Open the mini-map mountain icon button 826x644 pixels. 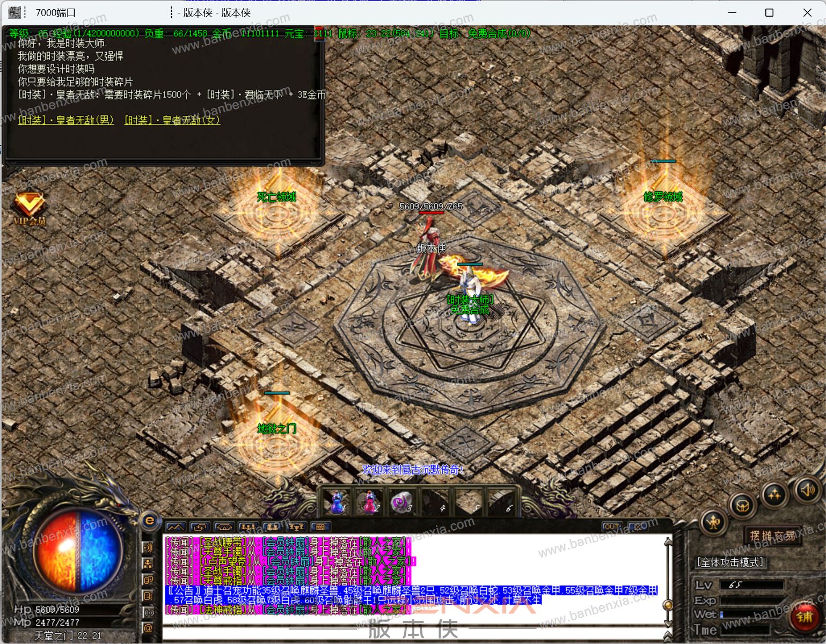pos(176,527)
